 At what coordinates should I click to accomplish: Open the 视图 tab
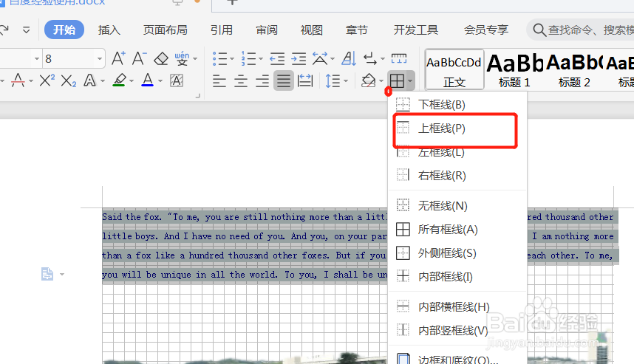[x=311, y=30]
